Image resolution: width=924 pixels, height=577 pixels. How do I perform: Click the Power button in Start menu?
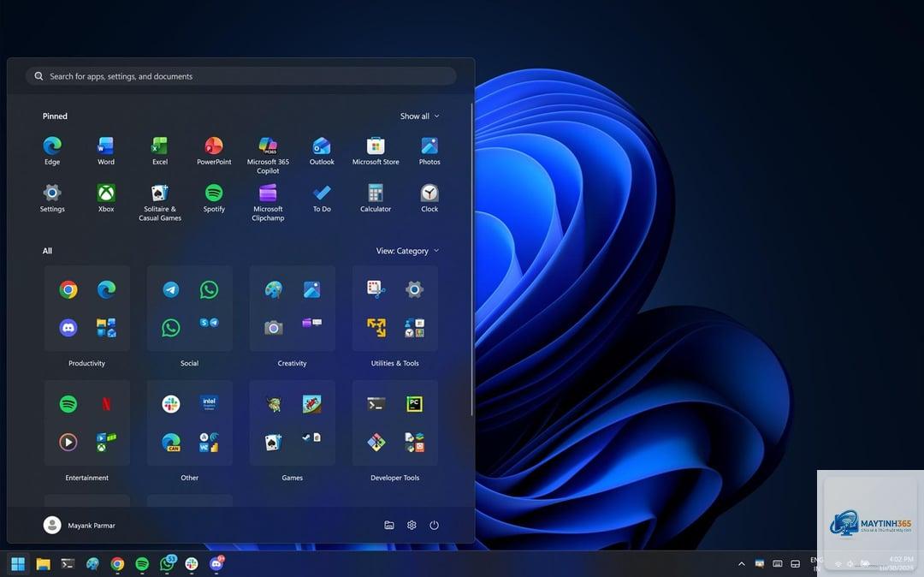434,525
